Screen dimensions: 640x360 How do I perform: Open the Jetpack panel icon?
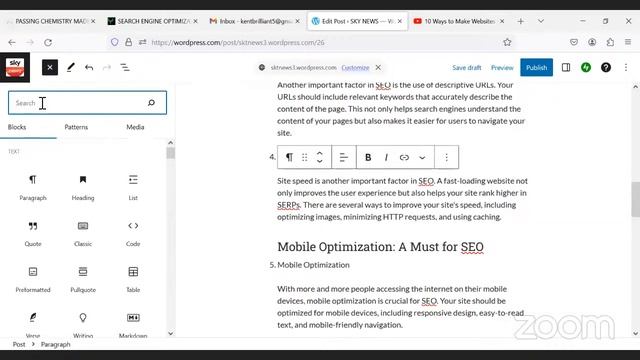pyautogui.click(x=586, y=67)
